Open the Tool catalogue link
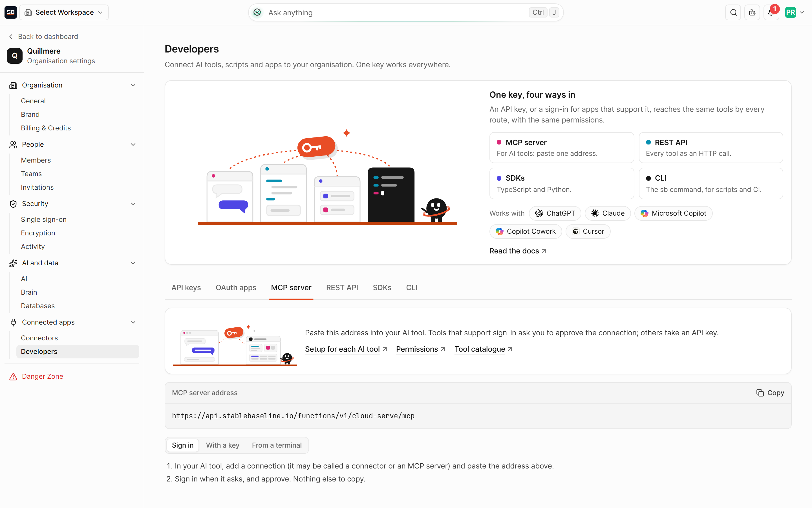812x508 pixels. click(484, 349)
